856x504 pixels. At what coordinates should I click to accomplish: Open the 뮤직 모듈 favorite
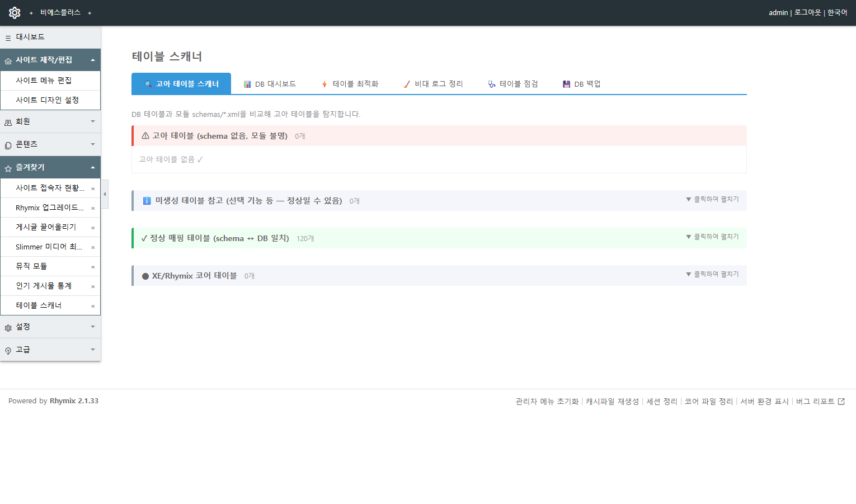tap(31, 266)
